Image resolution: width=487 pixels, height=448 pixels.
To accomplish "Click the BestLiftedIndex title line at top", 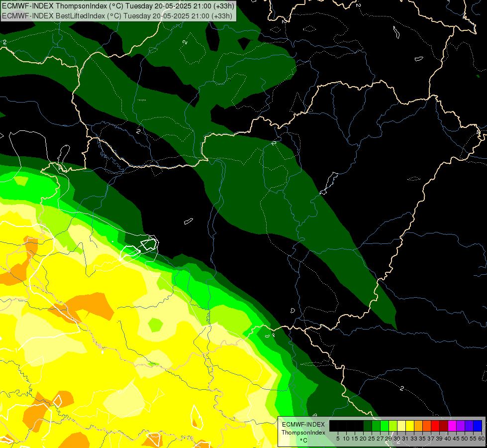I will 117,15.
